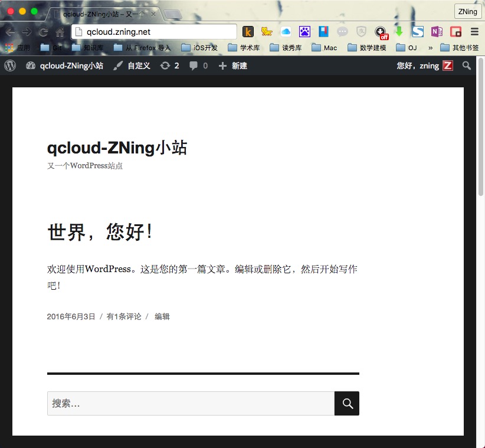Click 自定义 customize in admin bar

(x=132, y=66)
